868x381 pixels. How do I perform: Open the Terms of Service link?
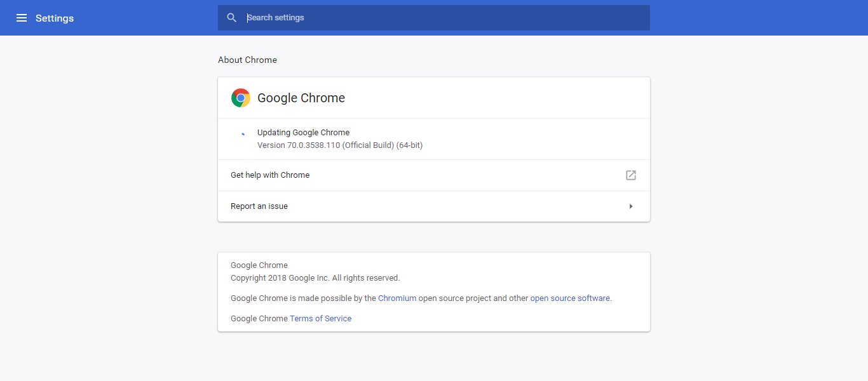point(320,319)
